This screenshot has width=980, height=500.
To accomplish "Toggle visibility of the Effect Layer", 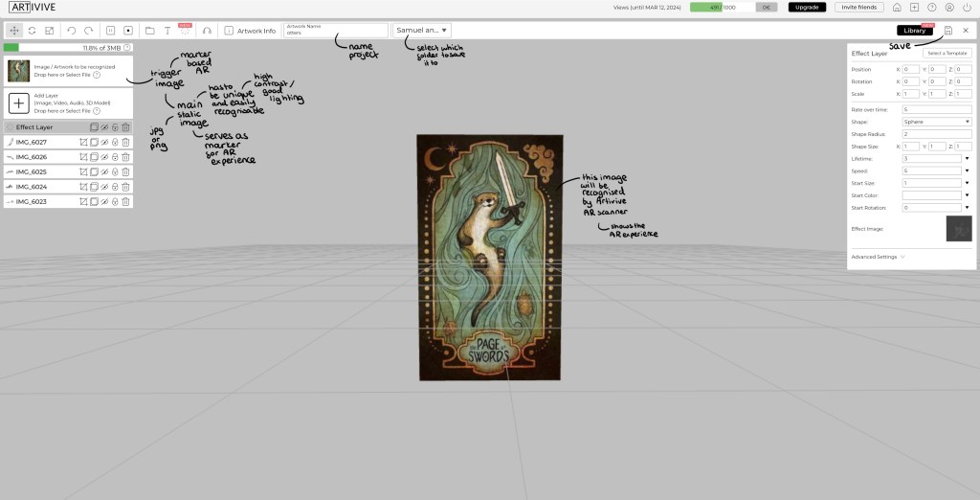I will [104, 126].
